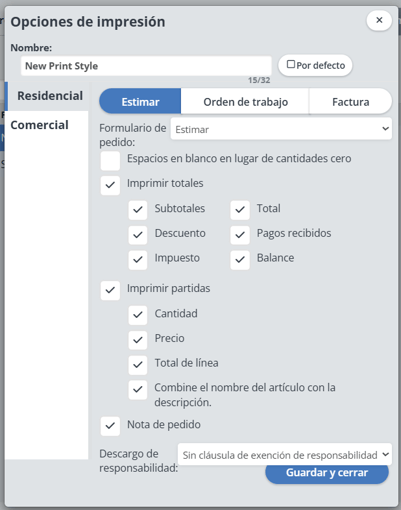The width and height of the screenshot is (401, 510).
Task: Click the Guardar y cerrar button
Action: [x=327, y=473]
